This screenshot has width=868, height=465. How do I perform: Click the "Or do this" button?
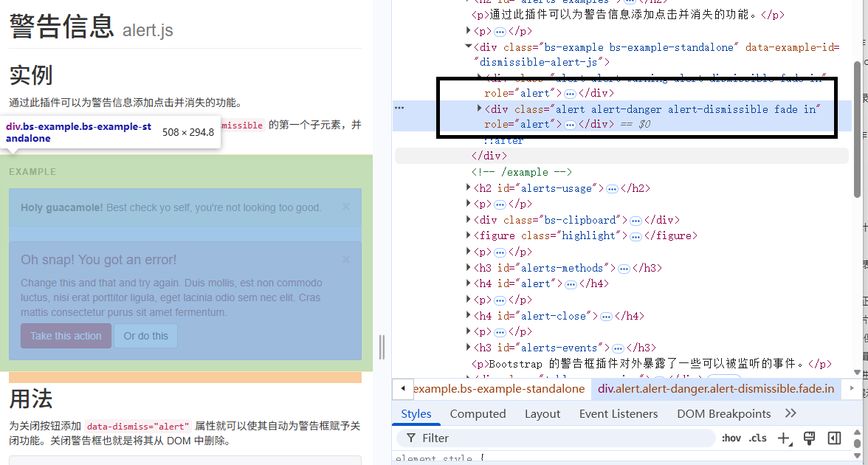pos(145,336)
